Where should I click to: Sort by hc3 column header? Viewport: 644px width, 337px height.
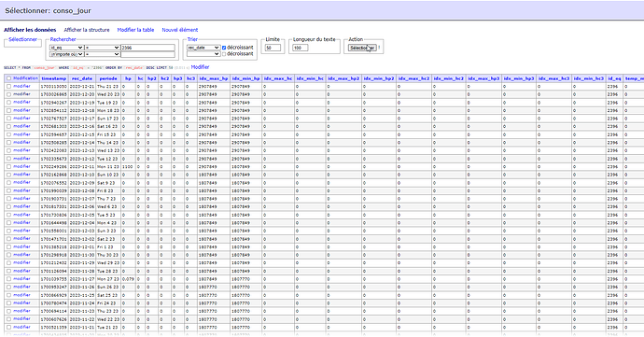click(190, 78)
